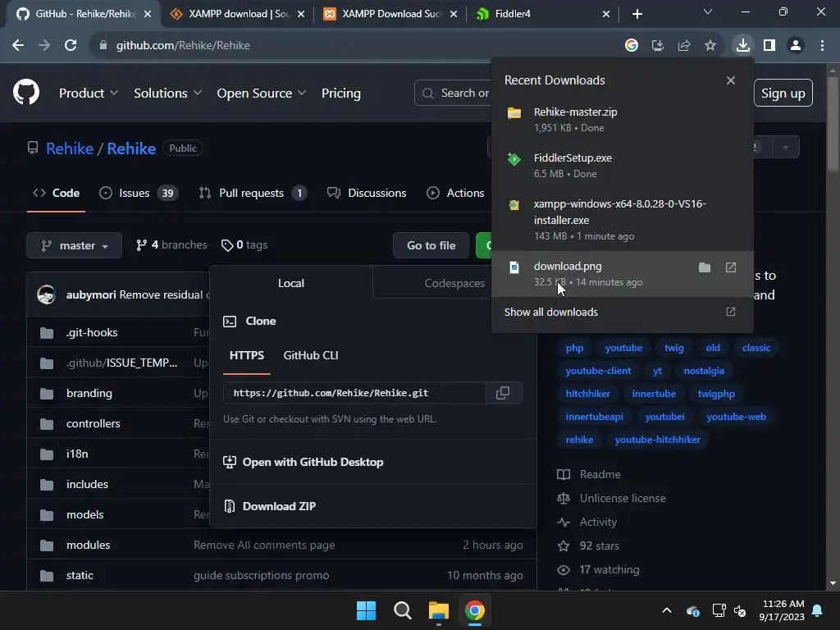The height and width of the screenshot is (630, 840).
Task: Open the master branch dropdown
Action: click(74, 245)
